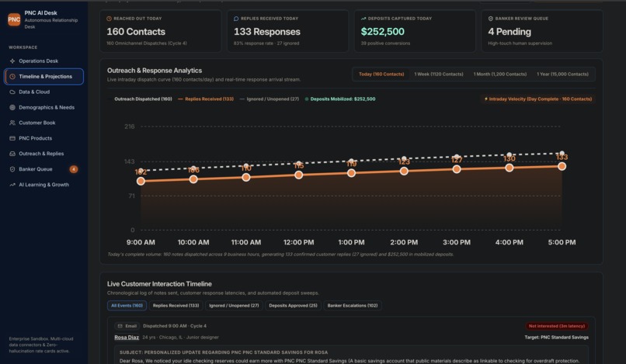Viewport: 626px width, 364px height.
Task: Toggle Outreach Dispatched (160) legend series
Action: tap(140, 99)
